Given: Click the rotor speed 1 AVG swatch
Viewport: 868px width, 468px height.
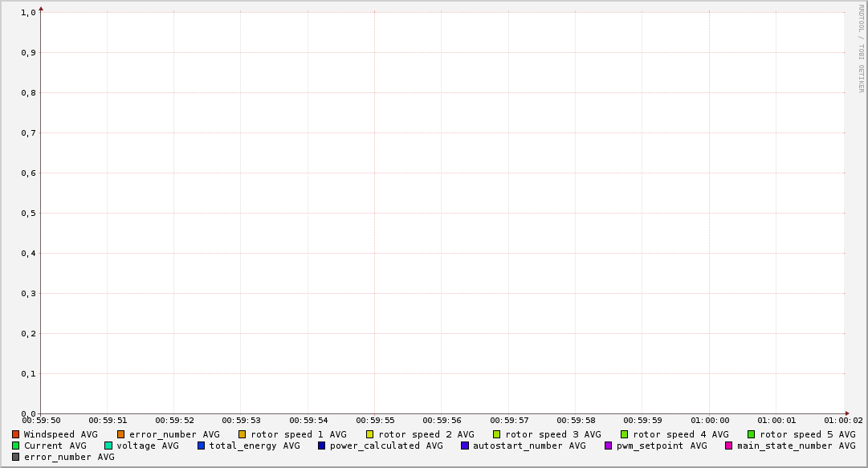Looking at the screenshot, I should tap(242, 434).
